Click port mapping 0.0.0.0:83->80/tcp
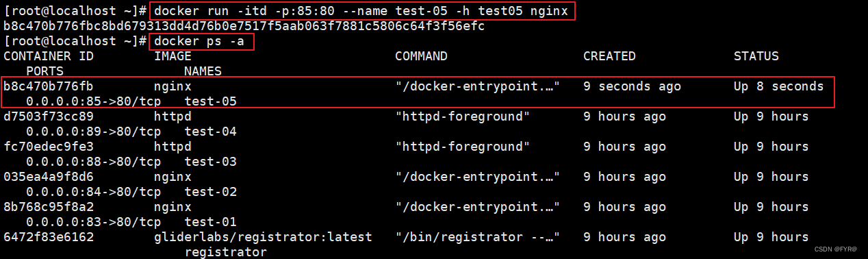The width and height of the screenshot is (868, 259). click(x=93, y=222)
